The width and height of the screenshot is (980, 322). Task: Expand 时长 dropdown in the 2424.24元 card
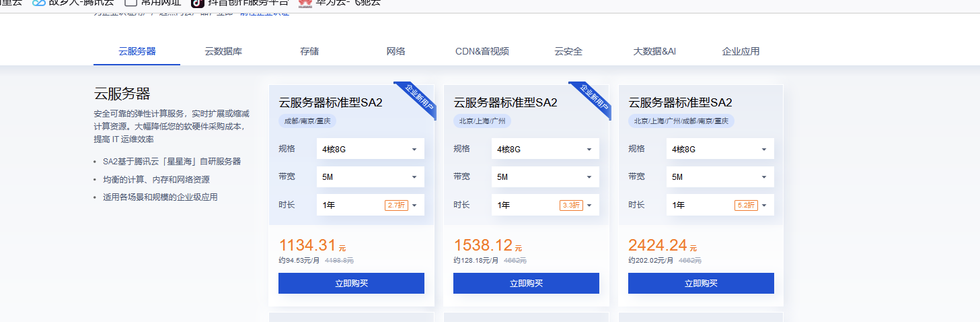tap(720, 205)
